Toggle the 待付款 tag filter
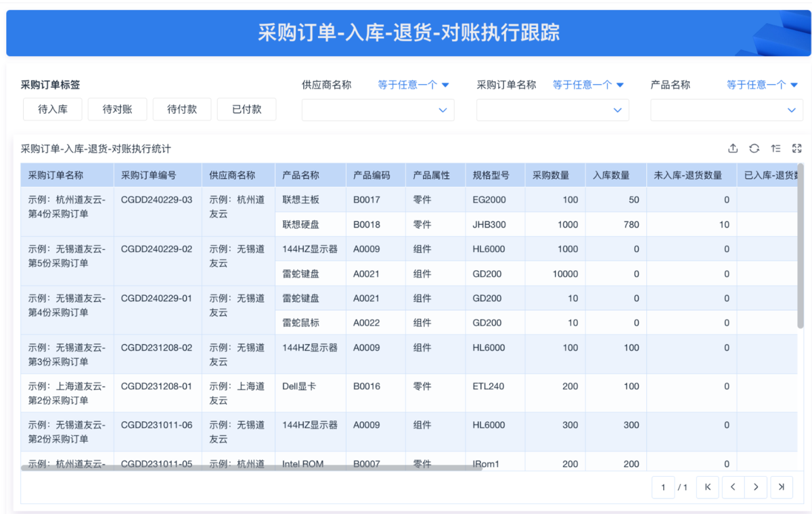This screenshot has height=514, width=812. (182, 109)
